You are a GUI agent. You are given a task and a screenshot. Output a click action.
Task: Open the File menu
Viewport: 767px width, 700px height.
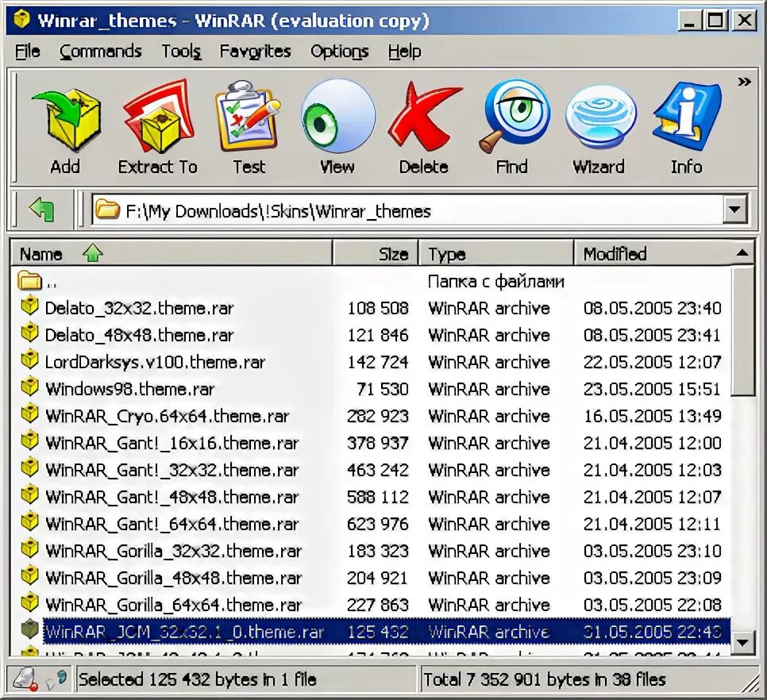click(x=27, y=51)
